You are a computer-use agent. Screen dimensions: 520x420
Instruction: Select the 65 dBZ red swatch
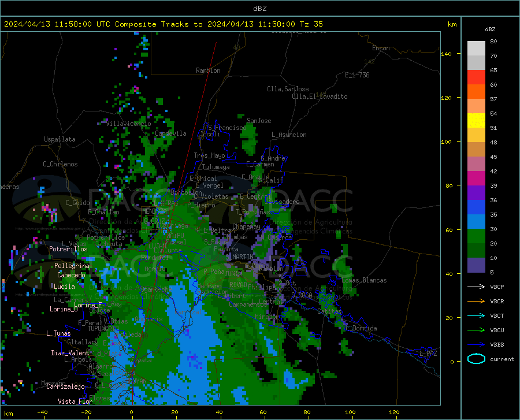pos(476,77)
